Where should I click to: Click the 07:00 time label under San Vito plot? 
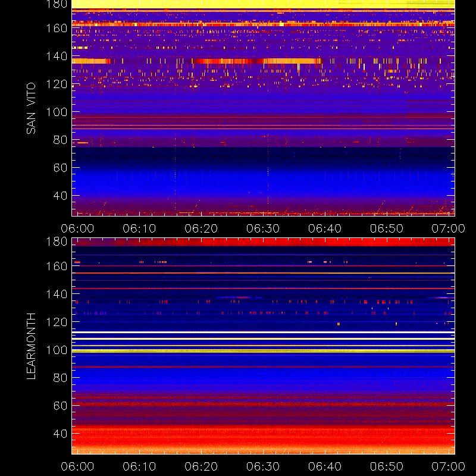pos(449,228)
